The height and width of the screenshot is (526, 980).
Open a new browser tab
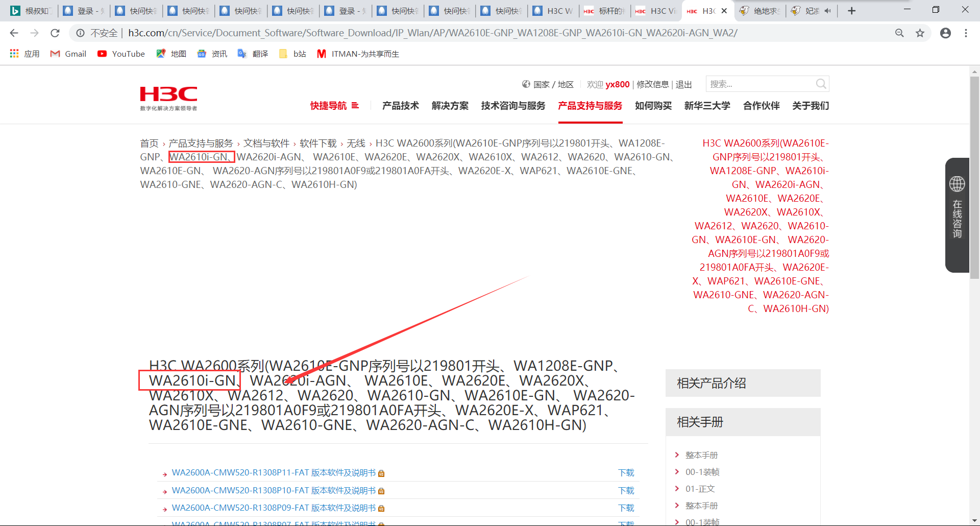pos(851,11)
